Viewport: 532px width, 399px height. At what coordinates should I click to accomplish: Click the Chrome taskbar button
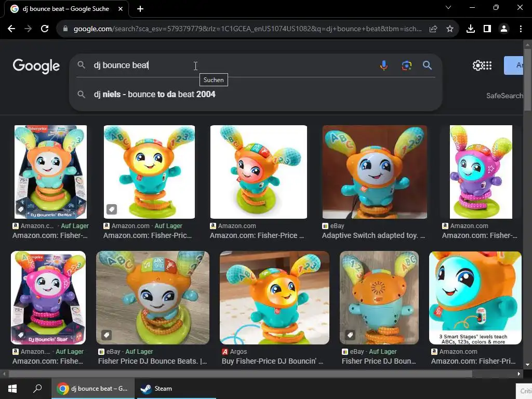click(x=93, y=389)
